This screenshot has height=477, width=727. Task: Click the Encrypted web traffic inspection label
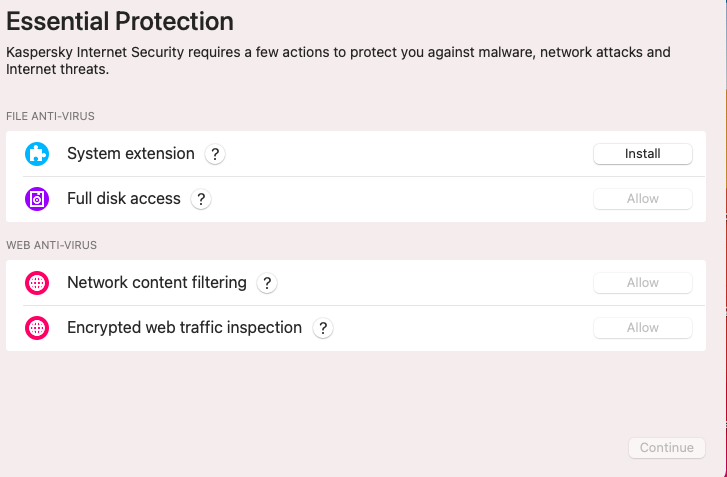click(x=184, y=328)
